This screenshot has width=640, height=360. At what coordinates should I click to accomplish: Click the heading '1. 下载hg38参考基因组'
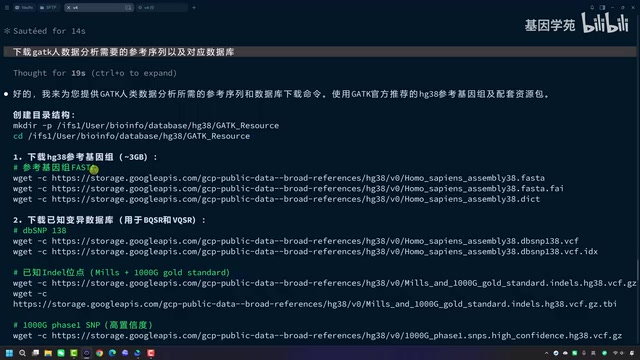coord(85,157)
